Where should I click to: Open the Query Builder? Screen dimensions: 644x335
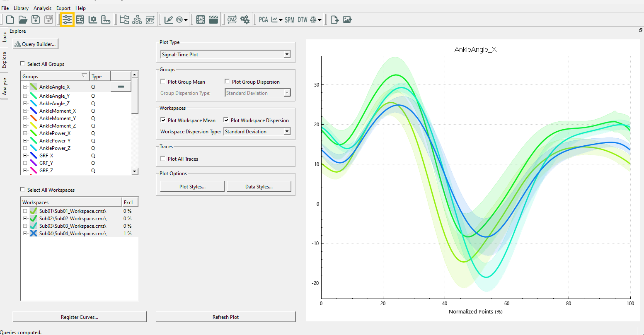(x=35, y=44)
